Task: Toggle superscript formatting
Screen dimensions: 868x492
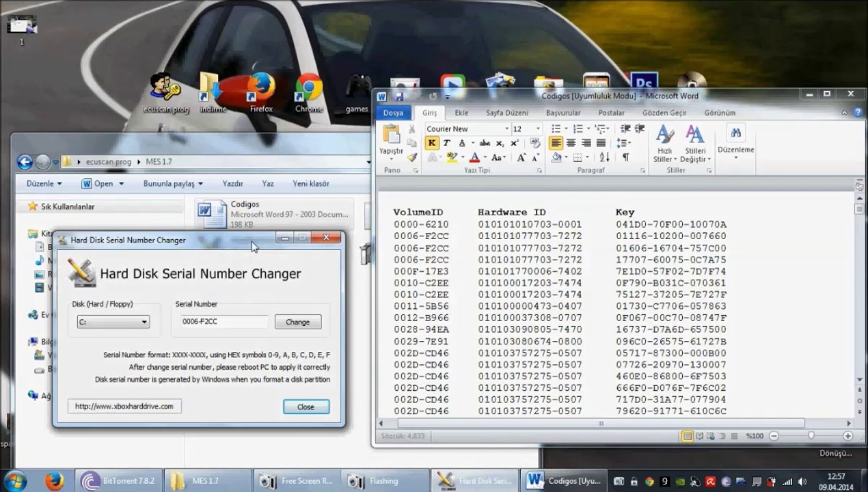Action: pos(514,143)
